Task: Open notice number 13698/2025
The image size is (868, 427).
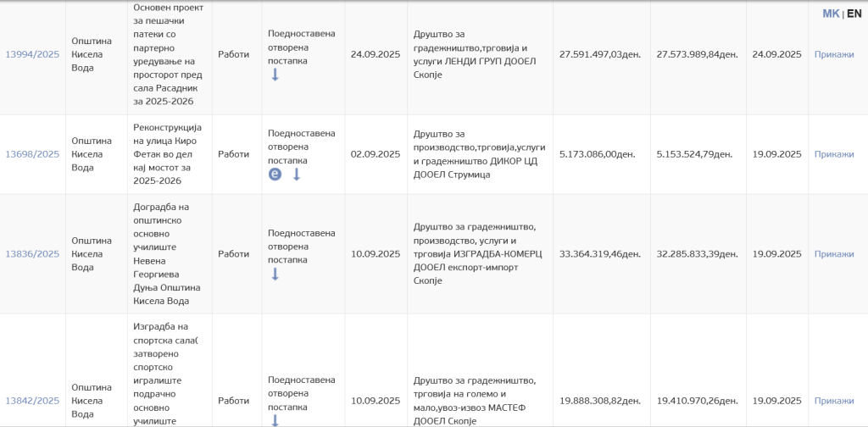Action: (x=32, y=154)
